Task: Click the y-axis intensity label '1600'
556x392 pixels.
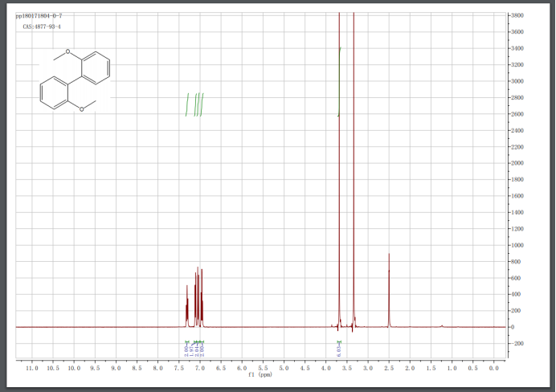Action: (x=517, y=196)
